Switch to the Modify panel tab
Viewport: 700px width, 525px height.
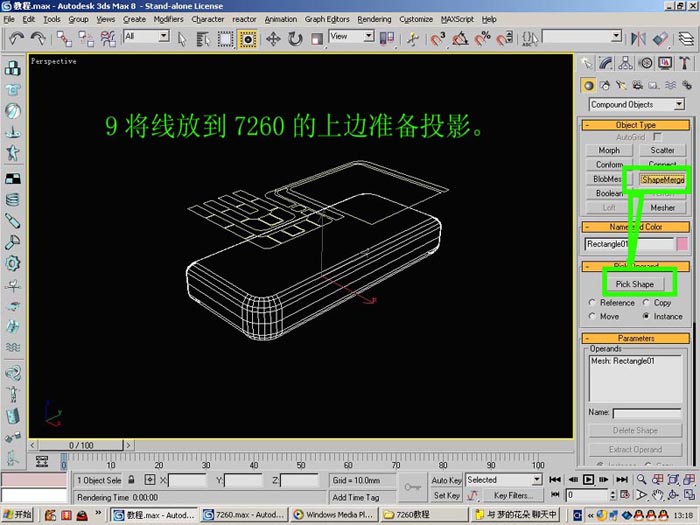606,63
